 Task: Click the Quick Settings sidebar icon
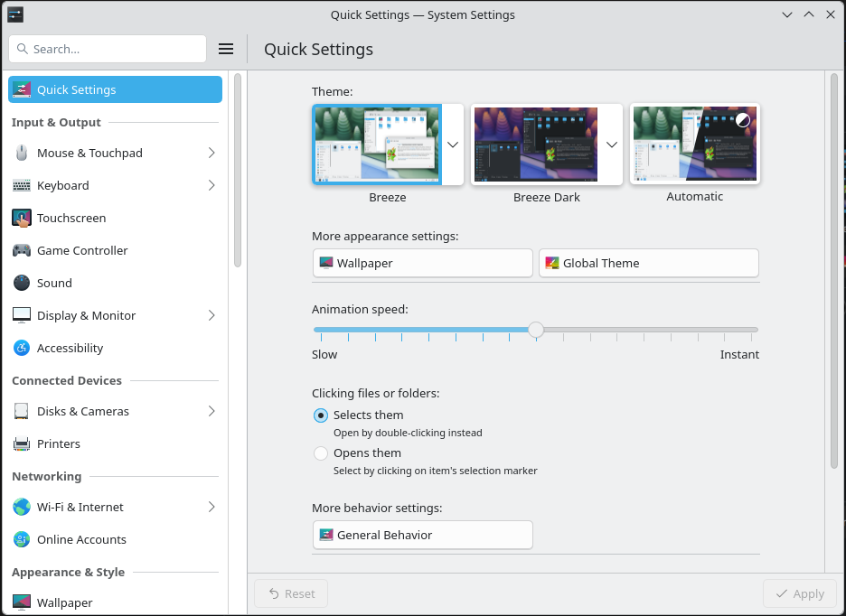(22, 89)
